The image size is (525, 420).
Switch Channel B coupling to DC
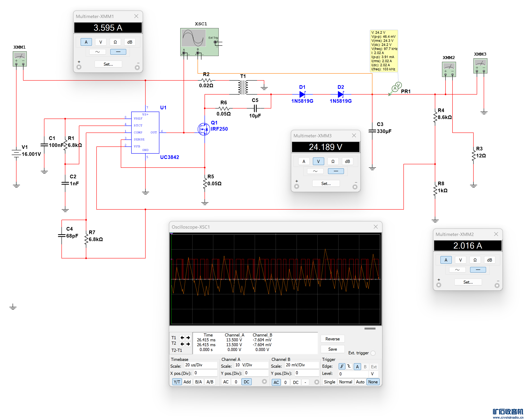[296, 382]
